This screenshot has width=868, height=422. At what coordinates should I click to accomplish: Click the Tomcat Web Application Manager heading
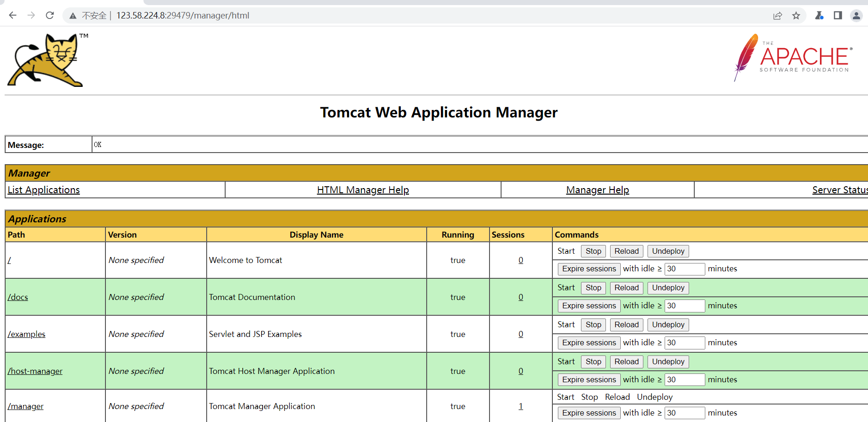pos(439,112)
